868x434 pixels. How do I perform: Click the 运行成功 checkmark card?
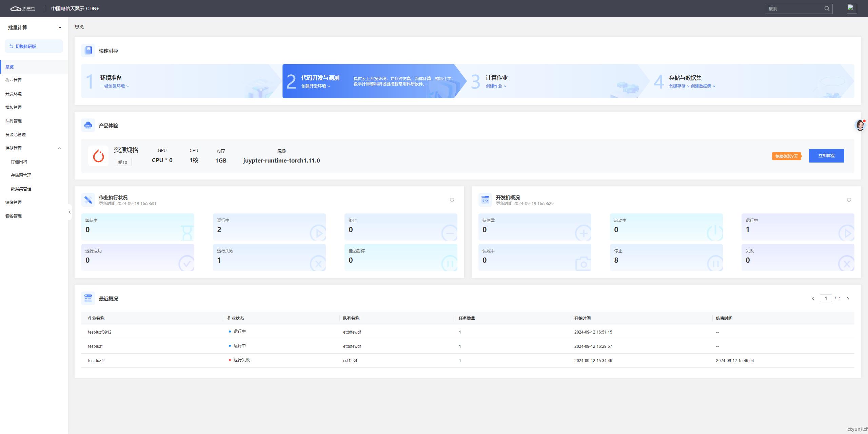coord(138,257)
